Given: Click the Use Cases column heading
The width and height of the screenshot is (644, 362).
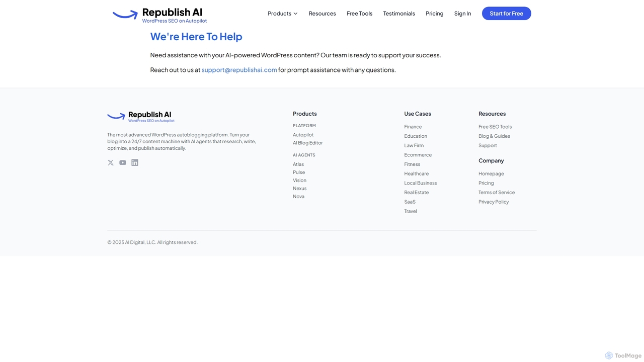Looking at the screenshot, I should [418, 114].
